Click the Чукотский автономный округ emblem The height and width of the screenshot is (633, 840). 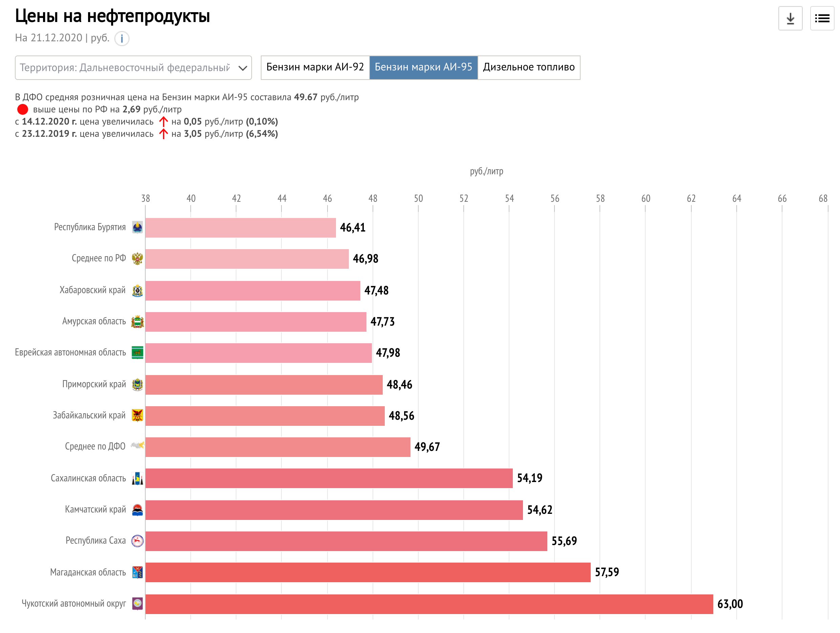[x=137, y=604]
